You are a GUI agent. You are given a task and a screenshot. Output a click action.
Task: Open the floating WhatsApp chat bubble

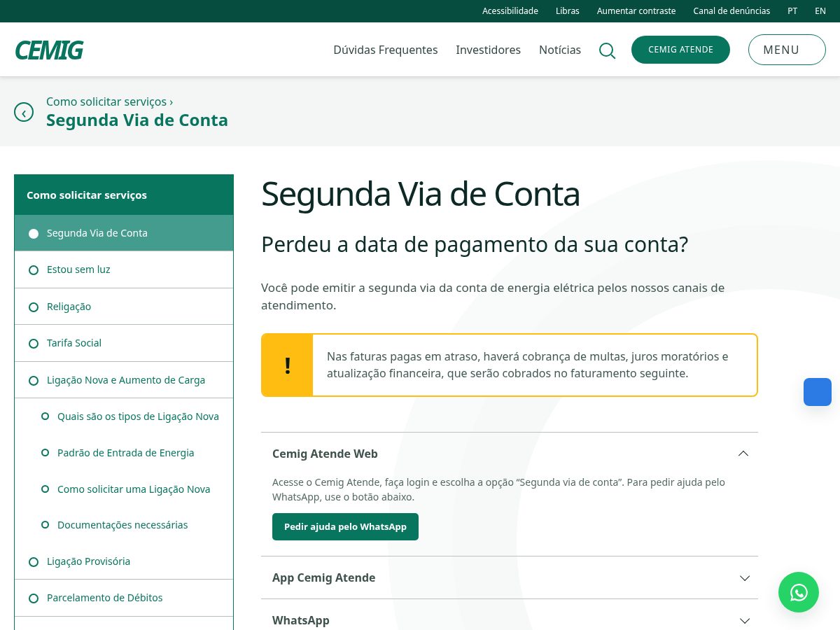pos(799,592)
